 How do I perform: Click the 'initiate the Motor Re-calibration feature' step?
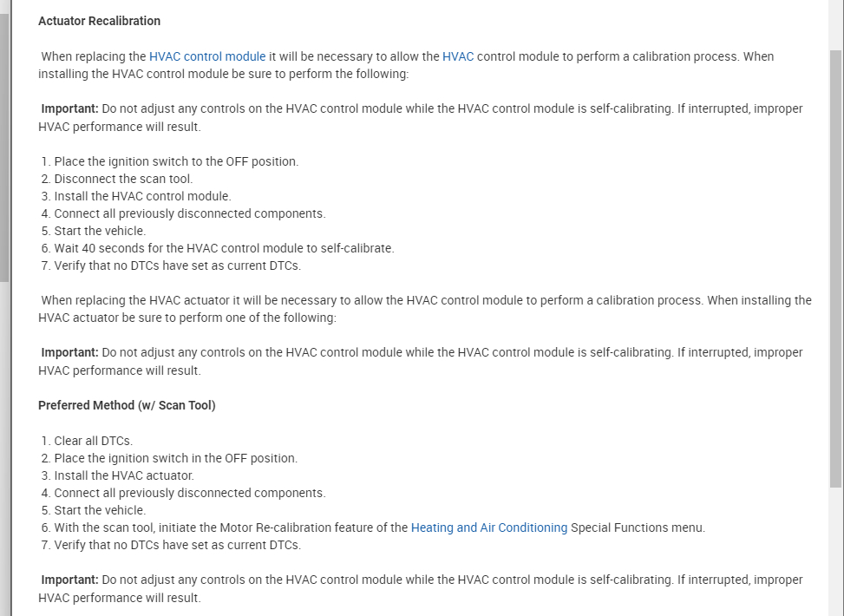[x=231, y=528]
